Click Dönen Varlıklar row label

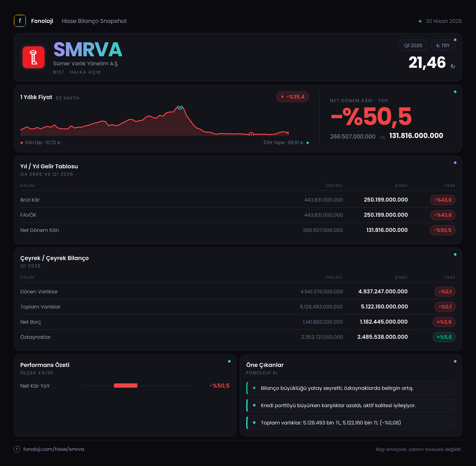39,292
